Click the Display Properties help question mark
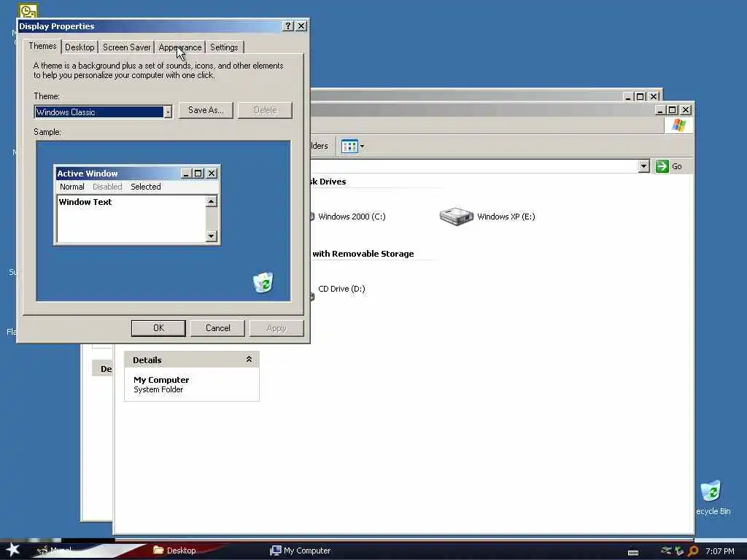 tap(287, 26)
